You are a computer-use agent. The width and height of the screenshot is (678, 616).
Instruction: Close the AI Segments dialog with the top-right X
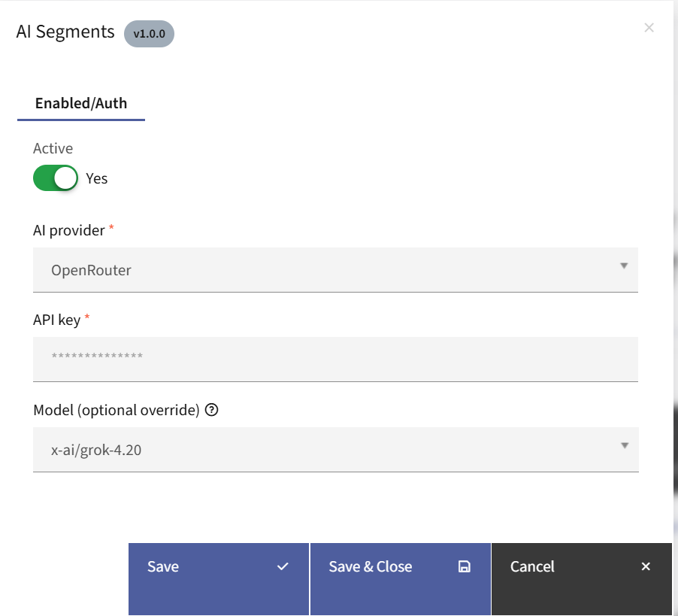tap(649, 28)
